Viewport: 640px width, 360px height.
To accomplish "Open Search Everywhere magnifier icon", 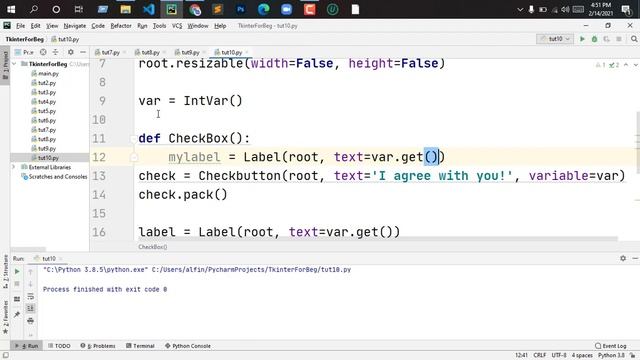I will (x=634, y=39).
